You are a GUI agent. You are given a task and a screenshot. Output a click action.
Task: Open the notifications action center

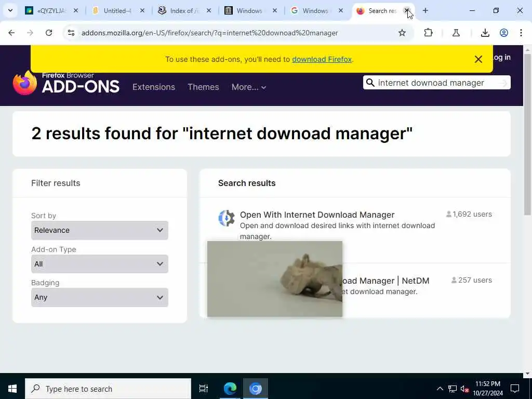tap(515, 389)
